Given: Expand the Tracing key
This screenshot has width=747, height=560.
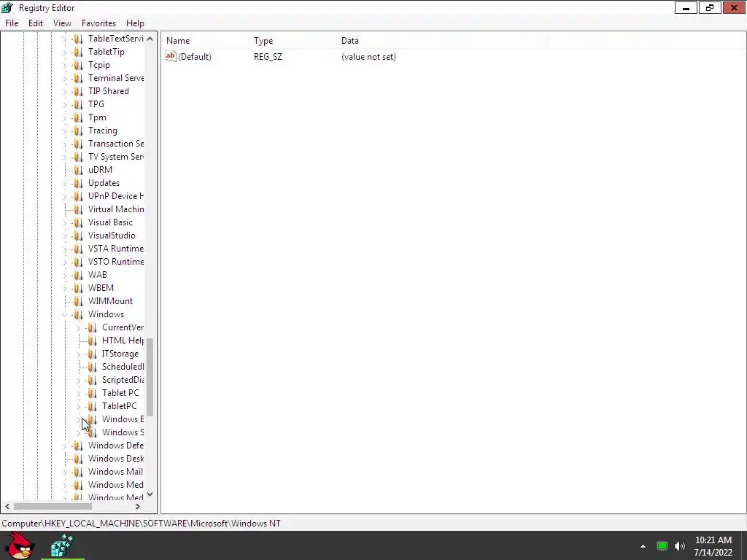Looking at the screenshot, I should (64, 131).
